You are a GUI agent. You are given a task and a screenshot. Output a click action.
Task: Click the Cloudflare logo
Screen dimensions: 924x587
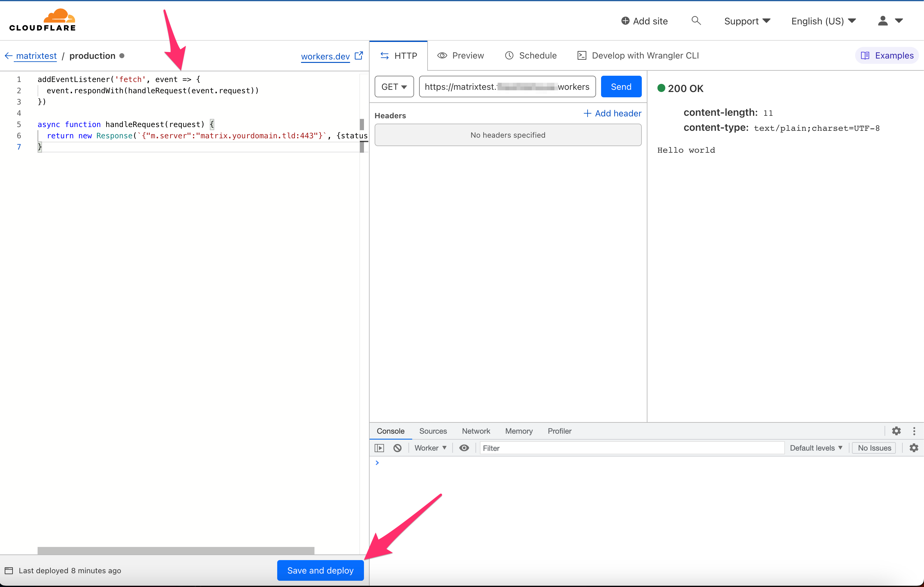pos(43,20)
